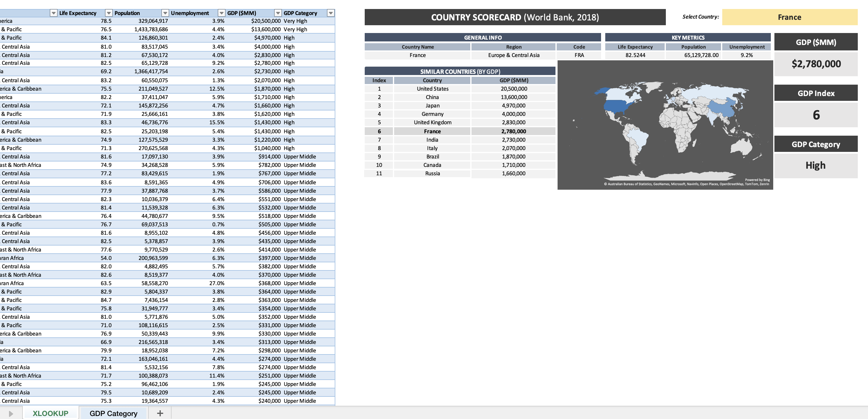Open the GDP ($MM) header filter arrow
Viewport: 868px width, 419px height.
(278, 13)
